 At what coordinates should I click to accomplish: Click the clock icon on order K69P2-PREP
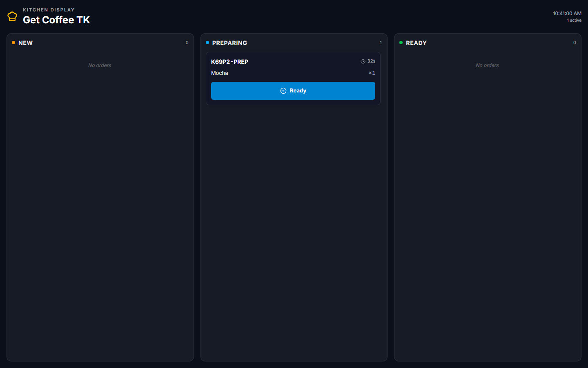pos(363,61)
